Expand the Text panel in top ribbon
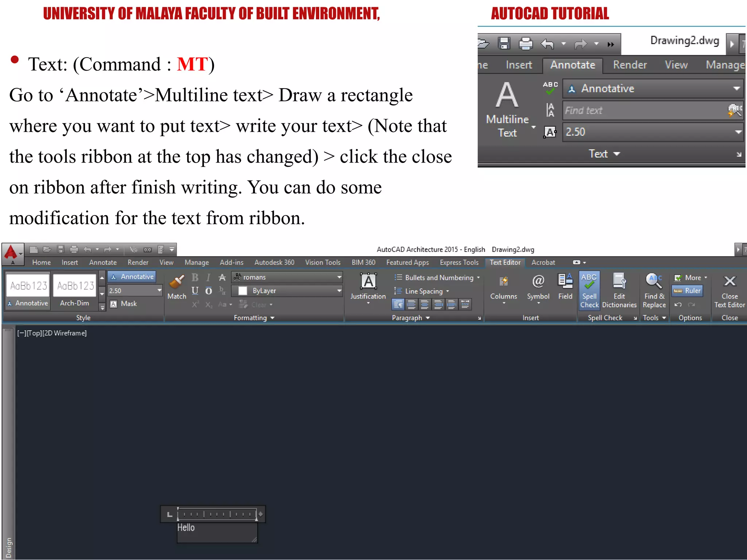This screenshot has width=747, height=560. 604,154
